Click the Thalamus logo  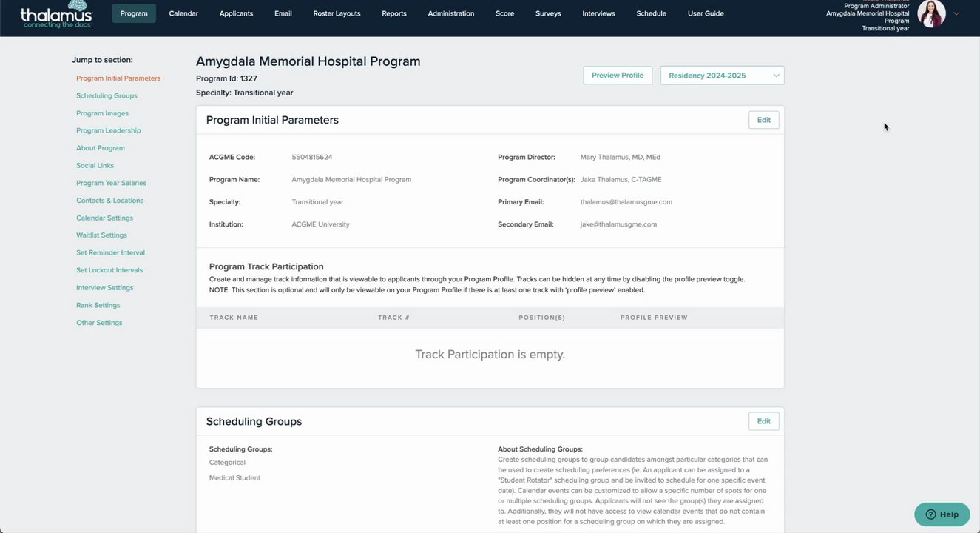(56, 15)
